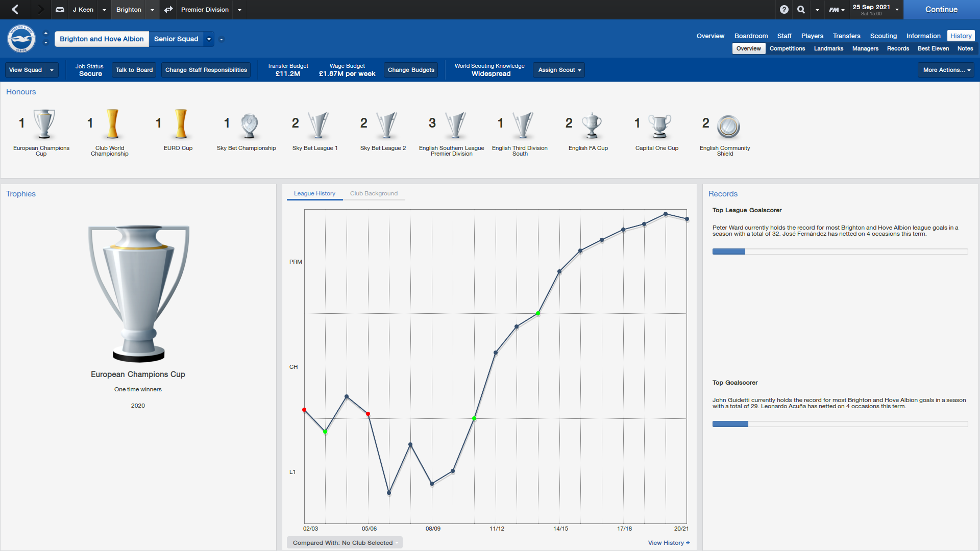Expand the Senior Squad dropdown
980x551 pixels.
(x=209, y=39)
